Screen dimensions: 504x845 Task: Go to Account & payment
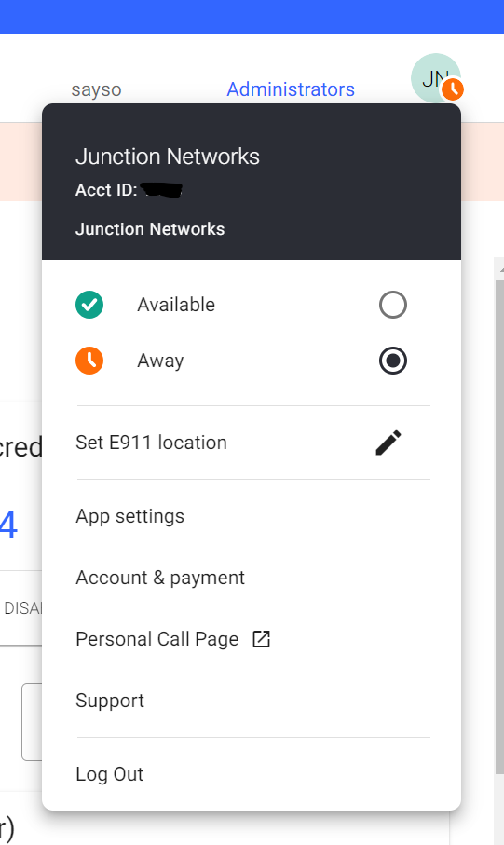pyautogui.click(x=252, y=578)
